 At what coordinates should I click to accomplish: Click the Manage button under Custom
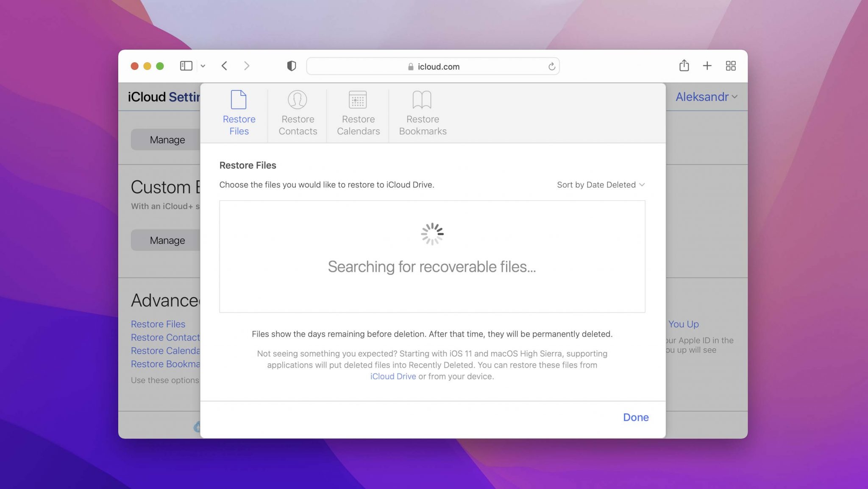166,240
